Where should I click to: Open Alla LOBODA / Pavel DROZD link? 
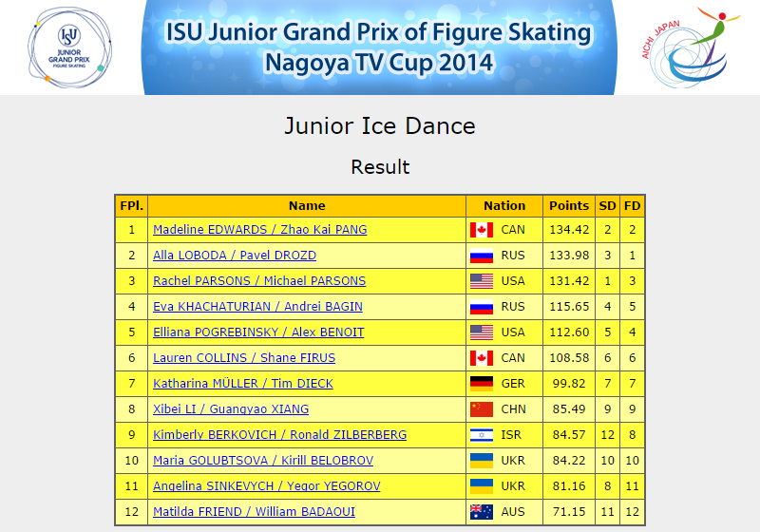point(235,256)
